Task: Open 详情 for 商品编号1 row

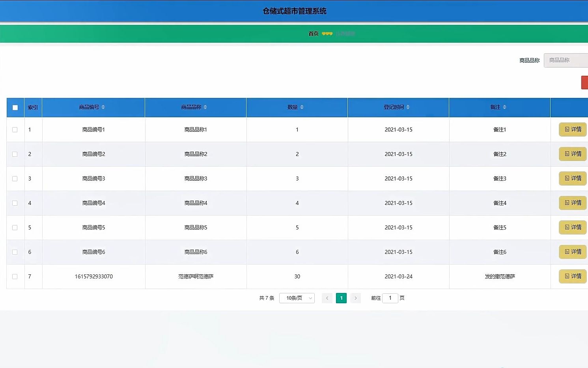Action: tap(572, 130)
